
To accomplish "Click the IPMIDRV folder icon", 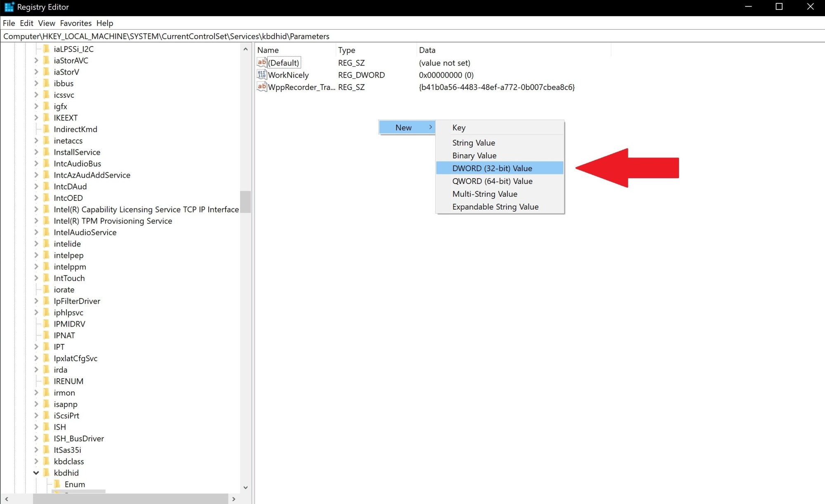I will coord(47,324).
